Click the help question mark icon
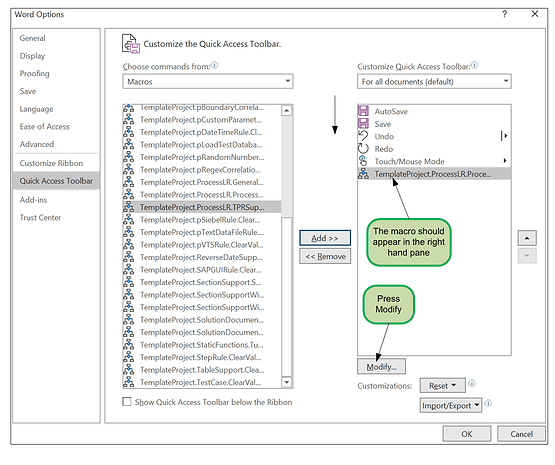The image size is (555, 465). [x=504, y=14]
